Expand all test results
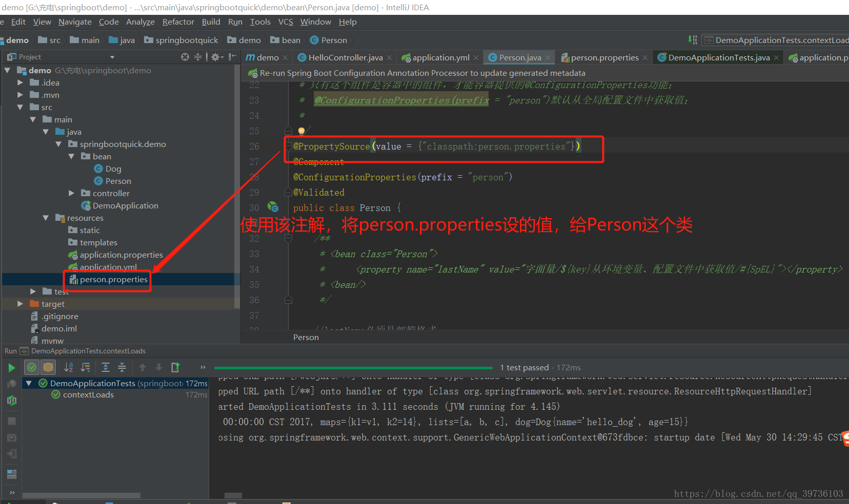Image resolution: width=849 pixels, height=504 pixels. click(106, 367)
